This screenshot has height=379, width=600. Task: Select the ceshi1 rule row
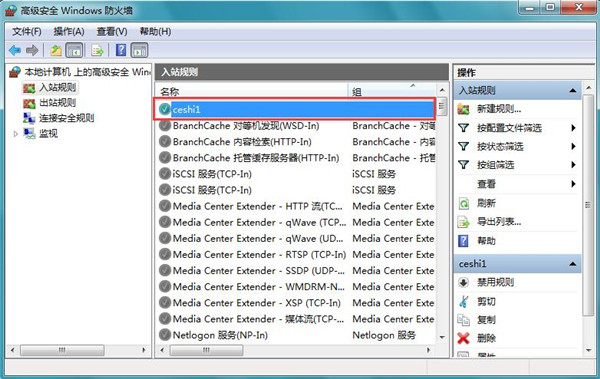[x=295, y=109]
